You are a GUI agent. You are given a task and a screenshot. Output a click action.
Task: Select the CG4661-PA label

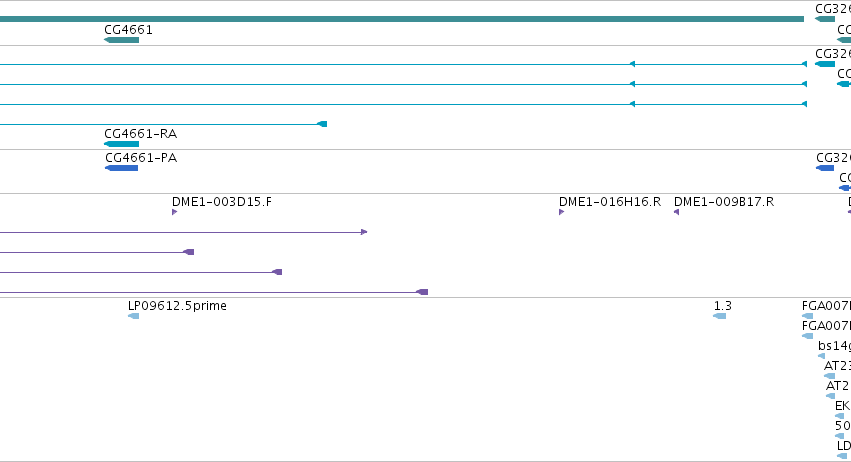(141, 158)
